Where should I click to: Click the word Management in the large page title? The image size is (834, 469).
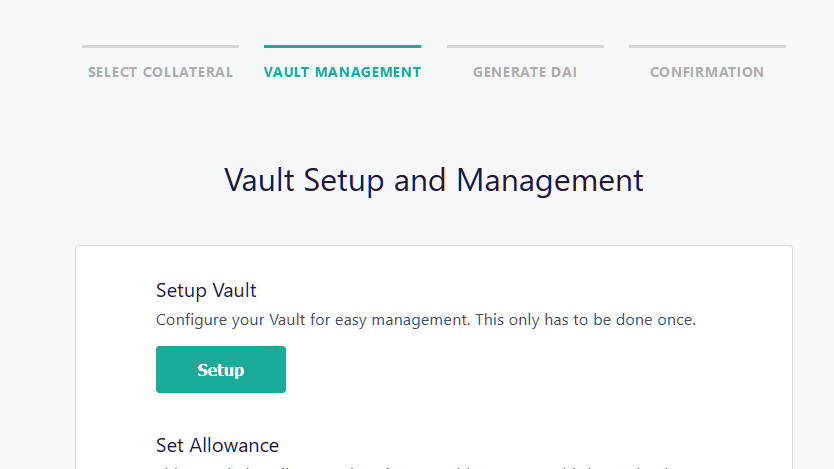pyautogui.click(x=550, y=182)
